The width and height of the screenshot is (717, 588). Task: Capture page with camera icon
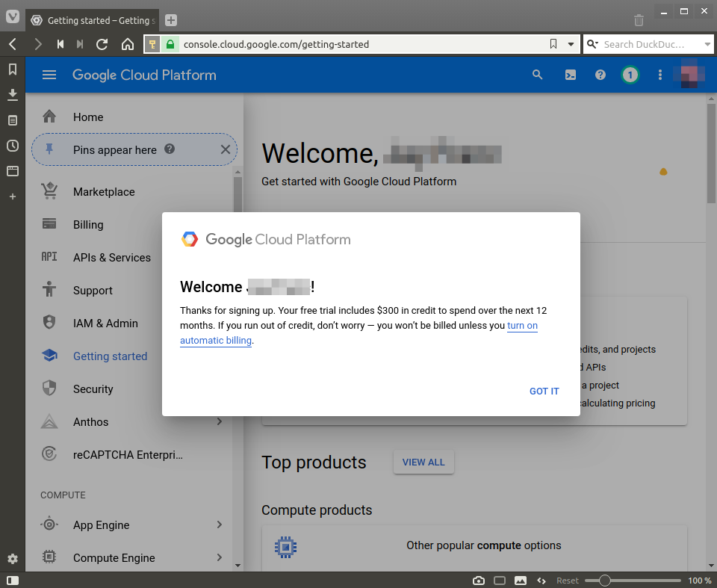[479, 581]
